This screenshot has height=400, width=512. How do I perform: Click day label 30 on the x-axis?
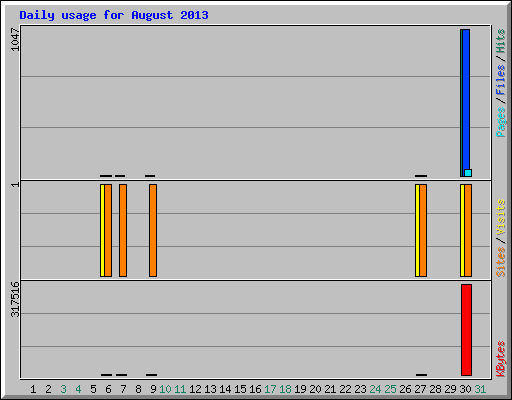[465, 389]
